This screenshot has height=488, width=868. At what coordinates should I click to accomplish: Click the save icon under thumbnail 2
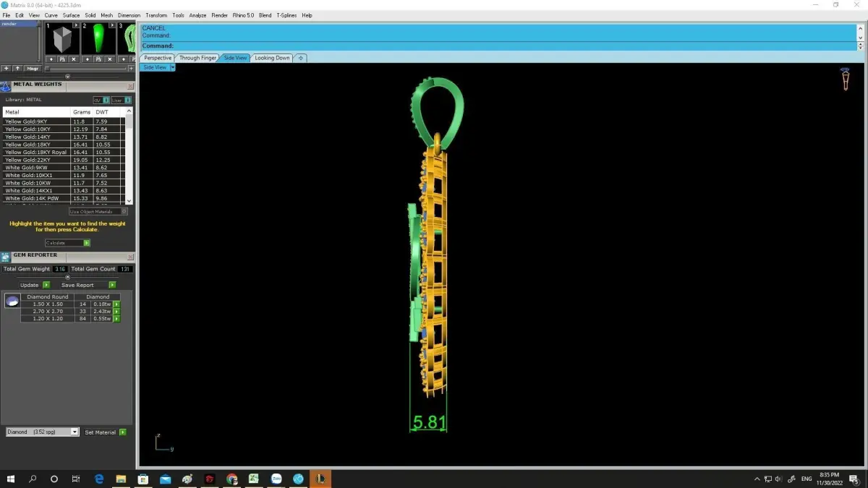(x=98, y=59)
